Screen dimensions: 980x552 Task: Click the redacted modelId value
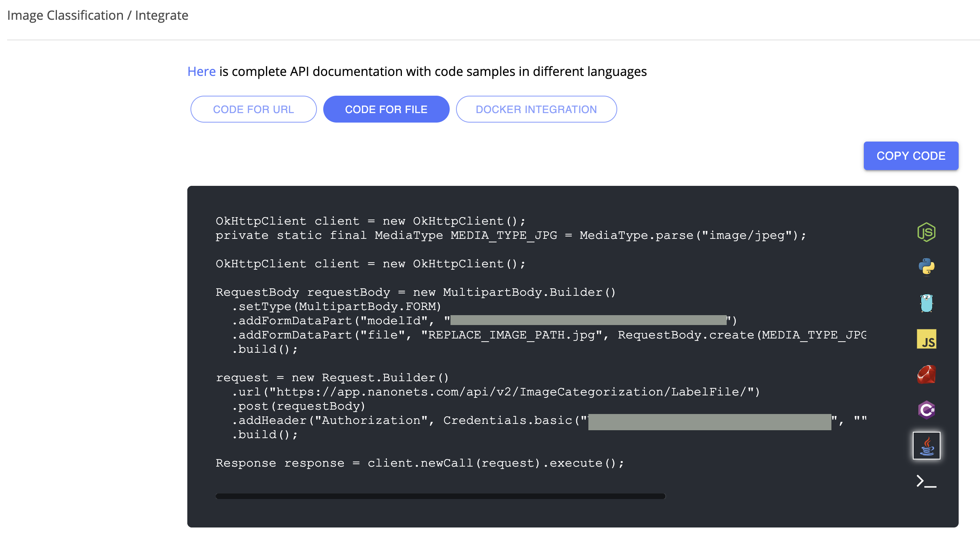tap(588, 320)
